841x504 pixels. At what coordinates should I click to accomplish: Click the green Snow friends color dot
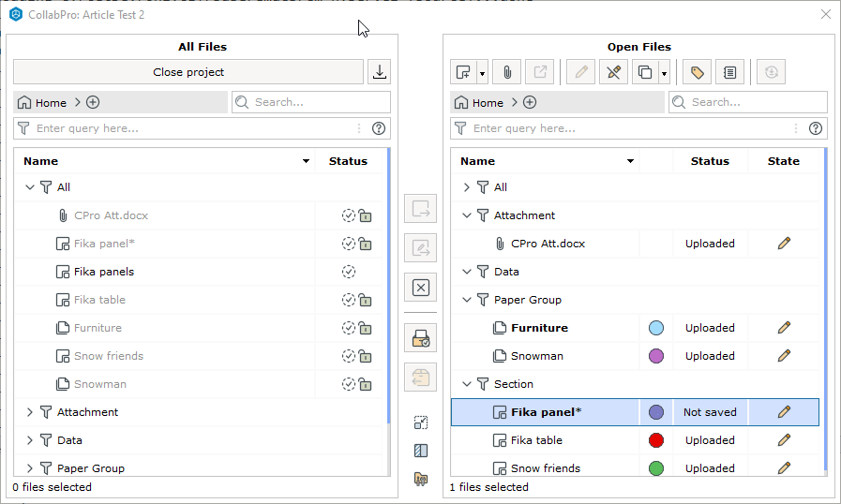pos(656,468)
